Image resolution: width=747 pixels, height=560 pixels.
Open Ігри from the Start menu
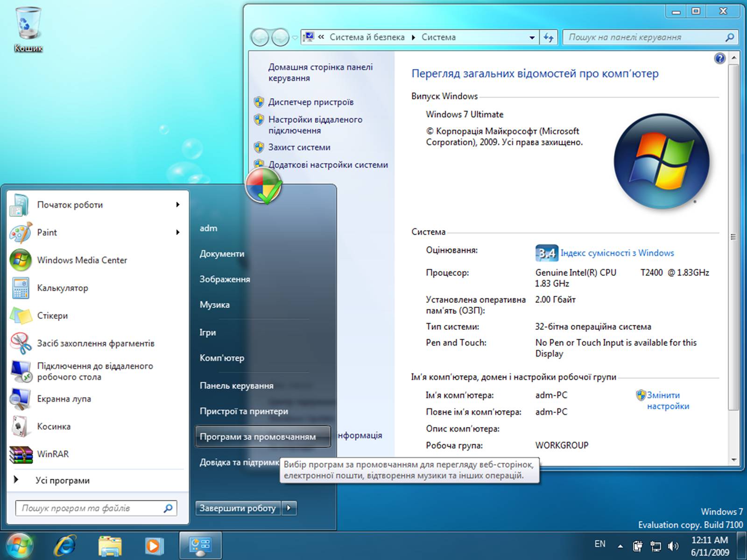click(208, 332)
